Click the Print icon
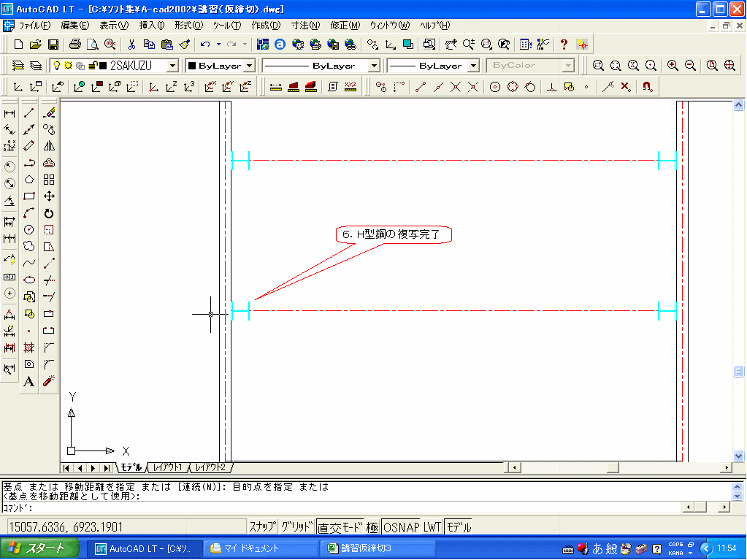 click(x=74, y=45)
